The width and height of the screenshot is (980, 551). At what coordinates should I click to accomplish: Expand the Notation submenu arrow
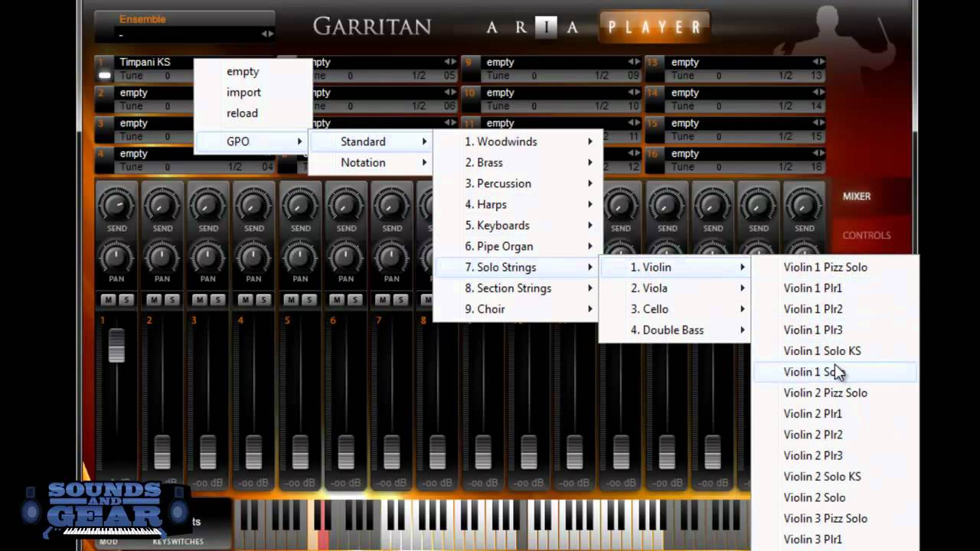424,162
